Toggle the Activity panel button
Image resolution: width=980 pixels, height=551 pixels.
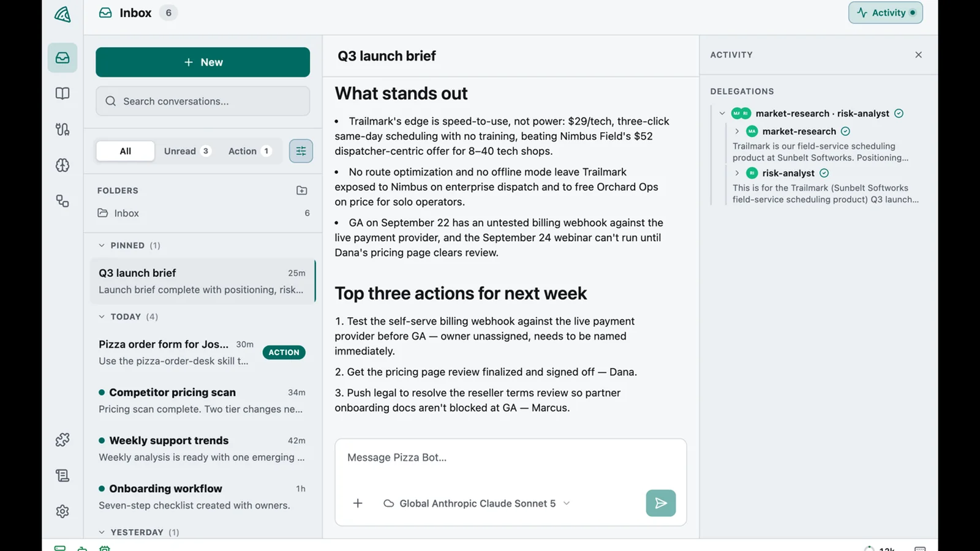click(x=886, y=12)
